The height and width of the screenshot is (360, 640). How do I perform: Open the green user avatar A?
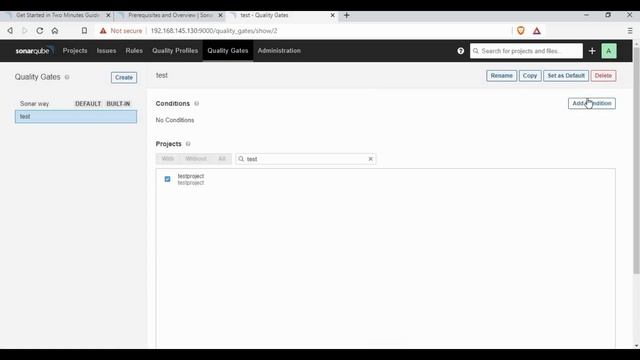click(x=609, y=51)
